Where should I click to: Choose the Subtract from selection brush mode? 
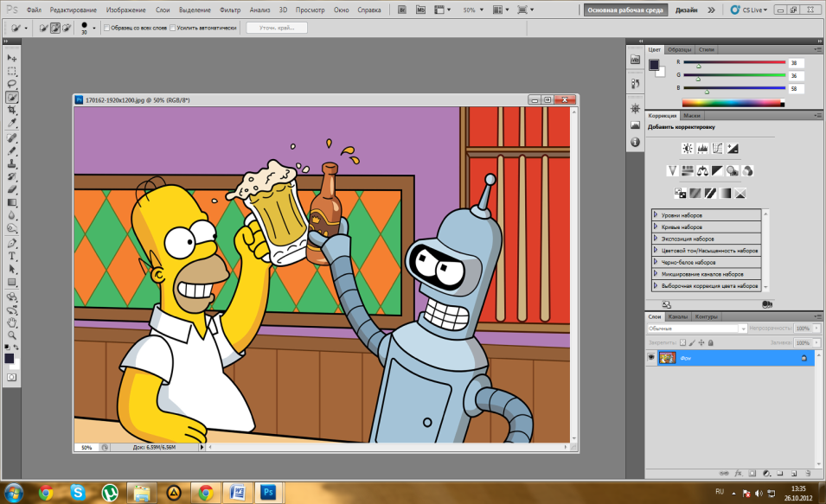(x=67, y=28)
